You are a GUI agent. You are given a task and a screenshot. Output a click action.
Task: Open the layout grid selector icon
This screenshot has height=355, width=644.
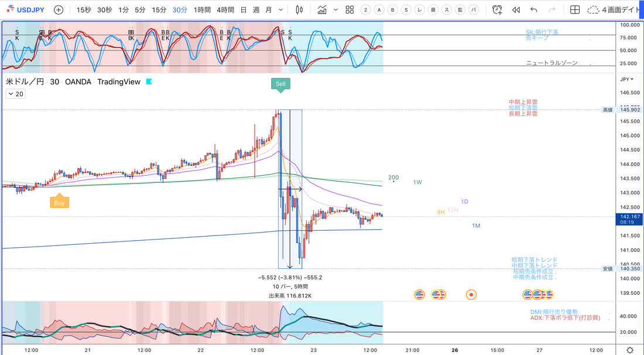coord(575,10)
